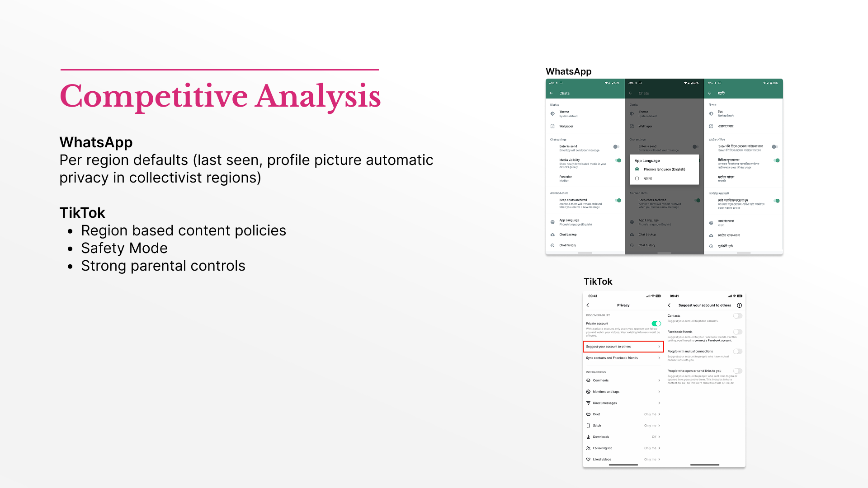Click the 'Competitive Analysis' slide title

[x=220, y=96]
